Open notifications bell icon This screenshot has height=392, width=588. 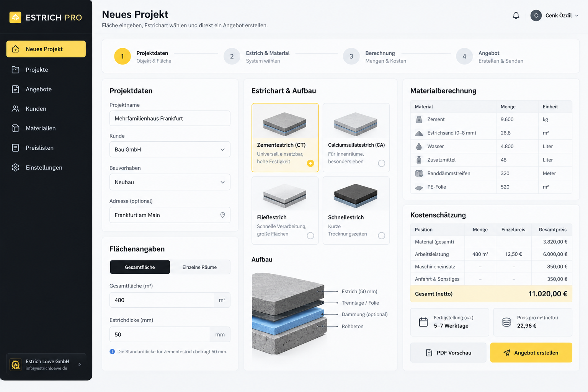(516, 15)
